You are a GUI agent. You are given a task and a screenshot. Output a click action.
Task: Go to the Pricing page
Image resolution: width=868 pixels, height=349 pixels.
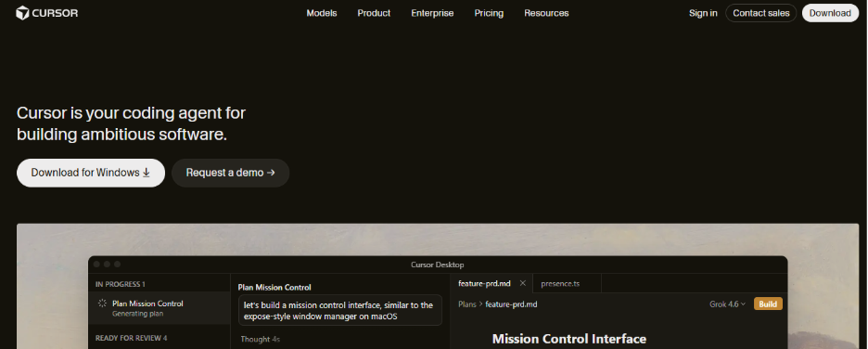tap(489, 13)
